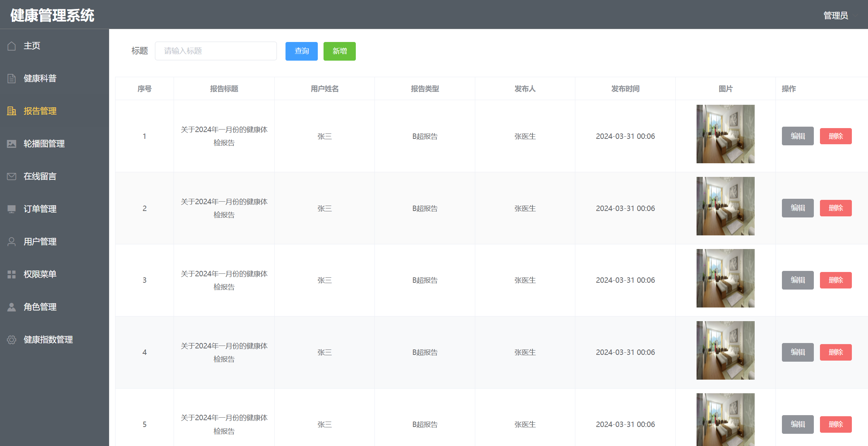This screenshot has width=868, height=446.
Task: Click 删除 for report row 3
Action: 835,280
